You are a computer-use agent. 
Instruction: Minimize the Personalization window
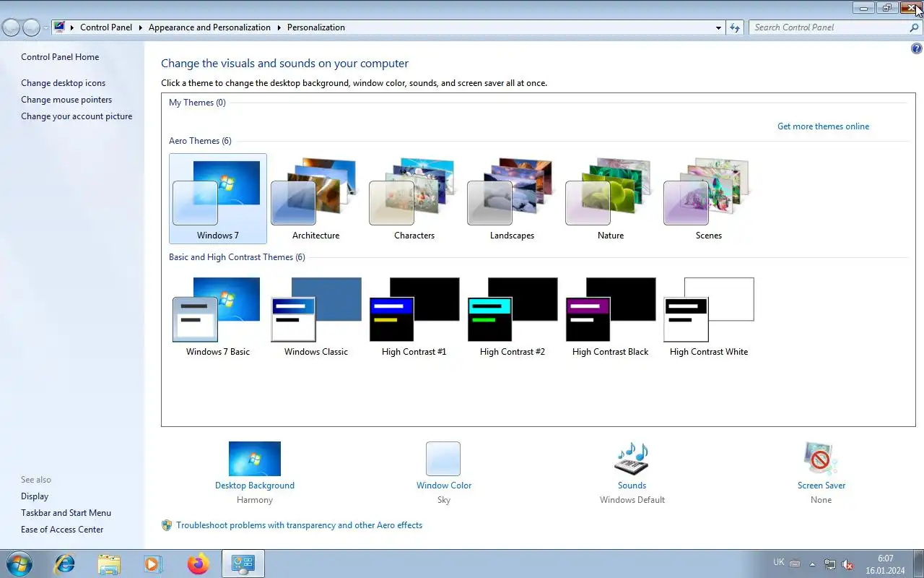(863, 8)
